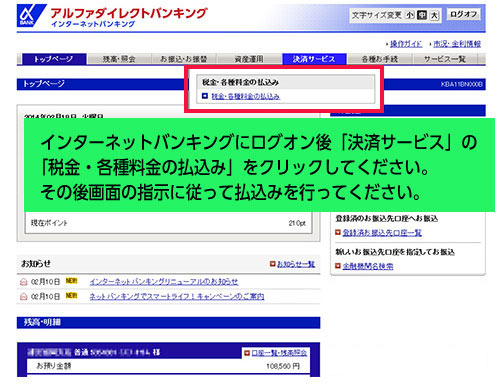This screenshot has width=500, height=387.
Task: Click the page code KBA11BN000B
Action: pos(461,85)
